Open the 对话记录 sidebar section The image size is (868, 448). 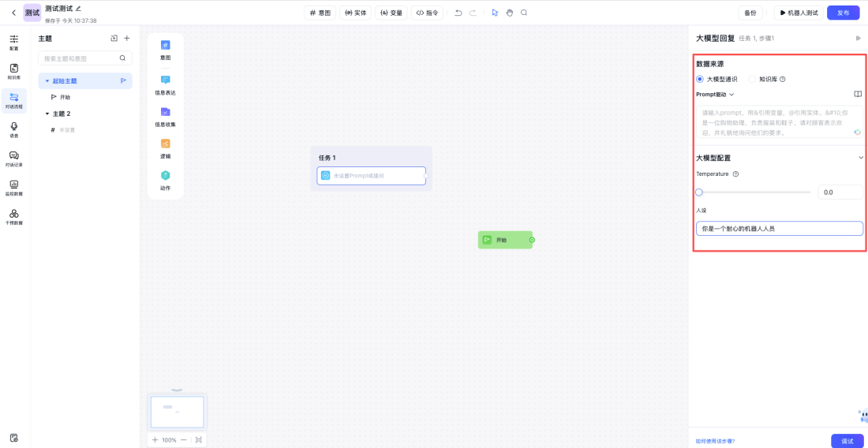click(14, 159)
